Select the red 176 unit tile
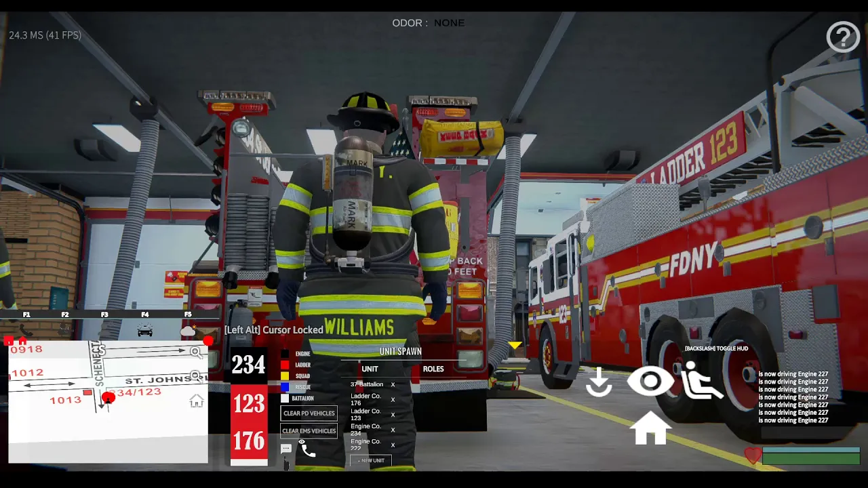The height and width of the screenshot is (488, 868). [x=249, y=441]
